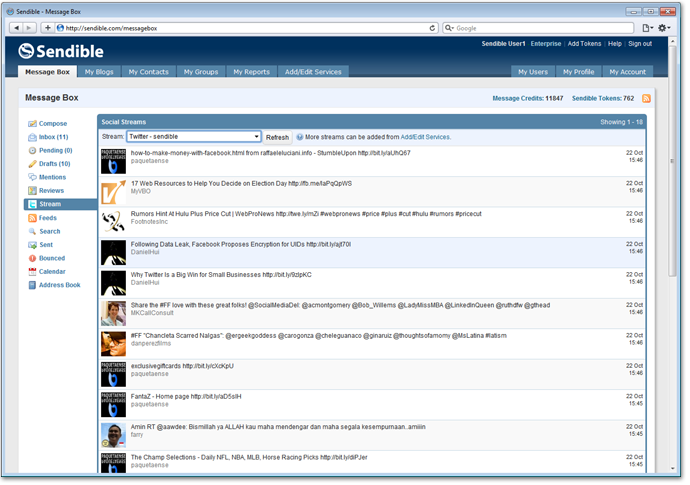Click the orange RSS feed icon near Sendible Tokens
690x485 pixels.
tap(646, 99)
